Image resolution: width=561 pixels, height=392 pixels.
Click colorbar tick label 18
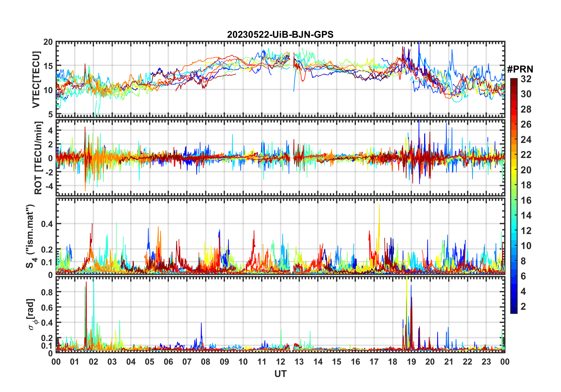(526, 185)
